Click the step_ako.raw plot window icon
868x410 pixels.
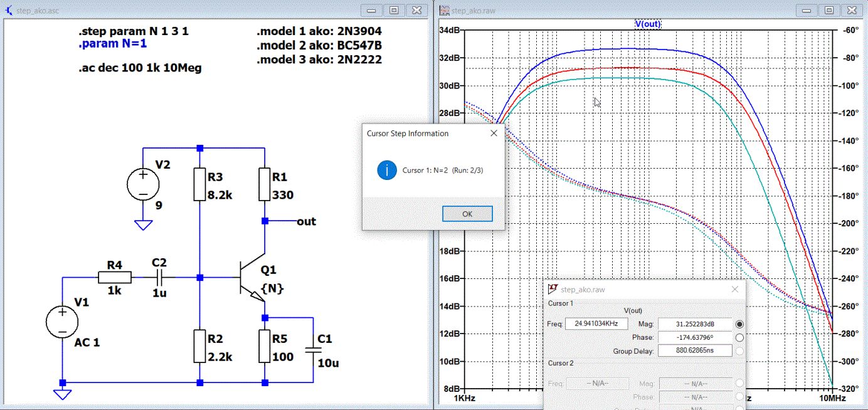[445, 10]
